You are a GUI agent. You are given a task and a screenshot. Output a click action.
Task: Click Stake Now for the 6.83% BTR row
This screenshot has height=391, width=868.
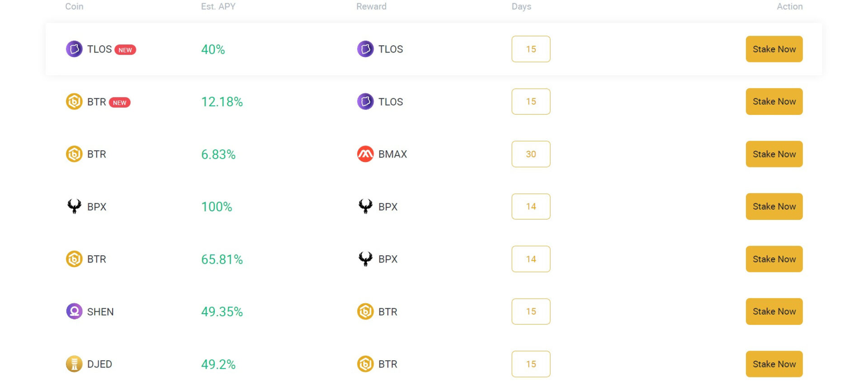click(x=774, y=154)
